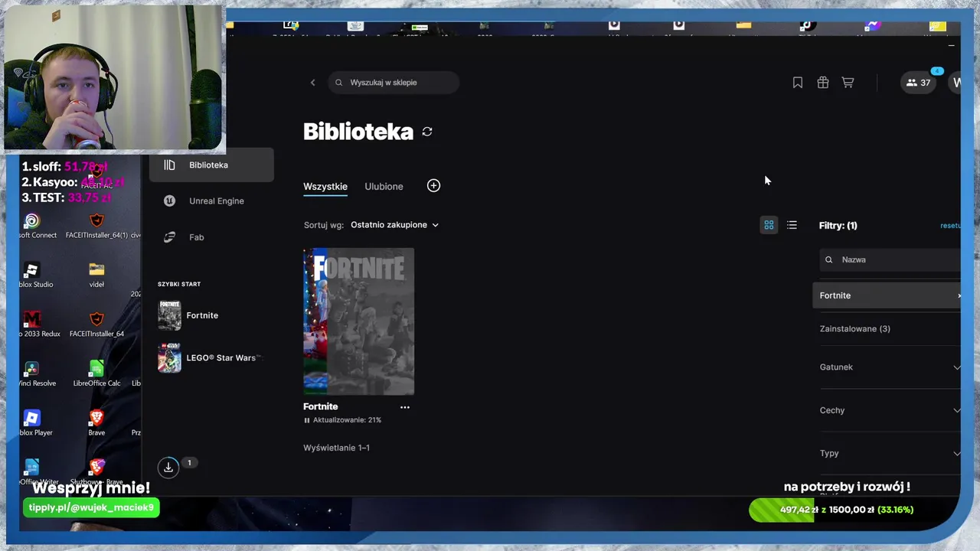Open FACEITInstaller_64(1) desktop icon
980x551 pixels.
96,226
